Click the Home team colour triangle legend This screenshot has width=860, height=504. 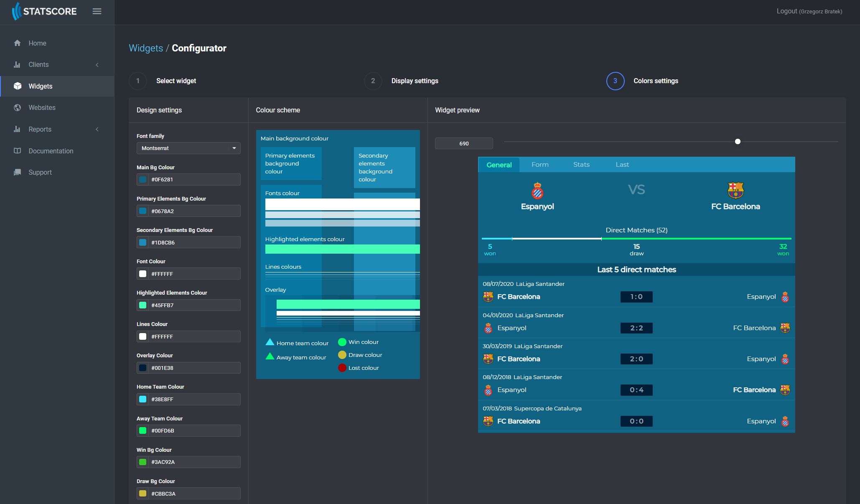tap(270, 342)
